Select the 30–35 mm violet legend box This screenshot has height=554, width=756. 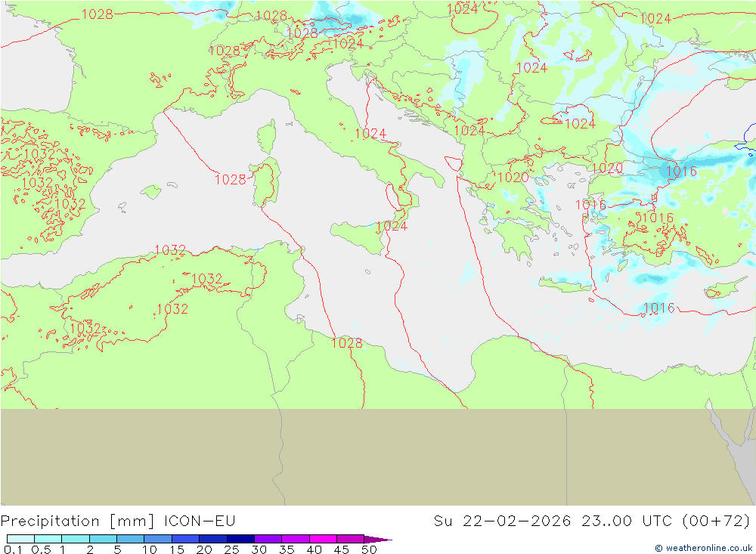[x=268, y=539]
